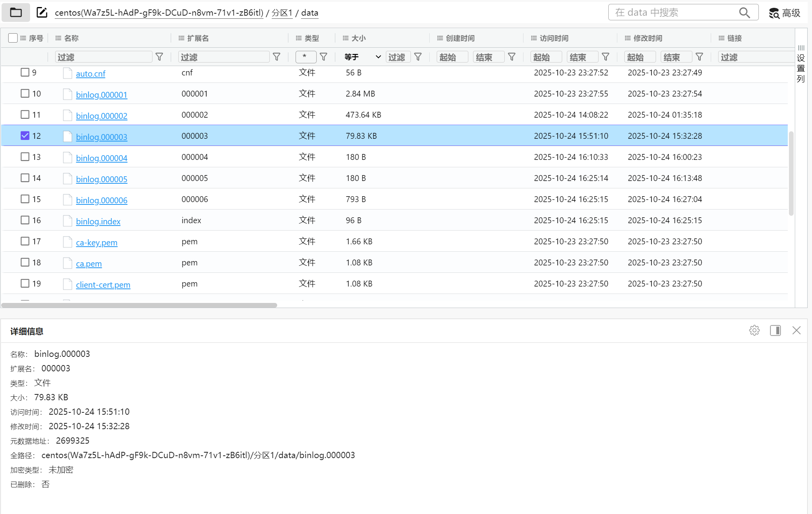
Task: Click 分区1 in the breadcrumb path
Action: pos(282,13)
